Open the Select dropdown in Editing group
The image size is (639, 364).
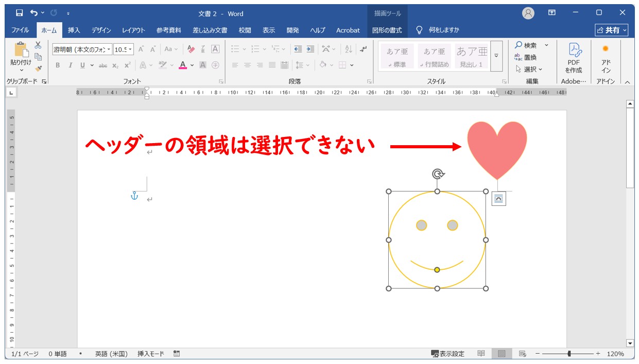529,69
